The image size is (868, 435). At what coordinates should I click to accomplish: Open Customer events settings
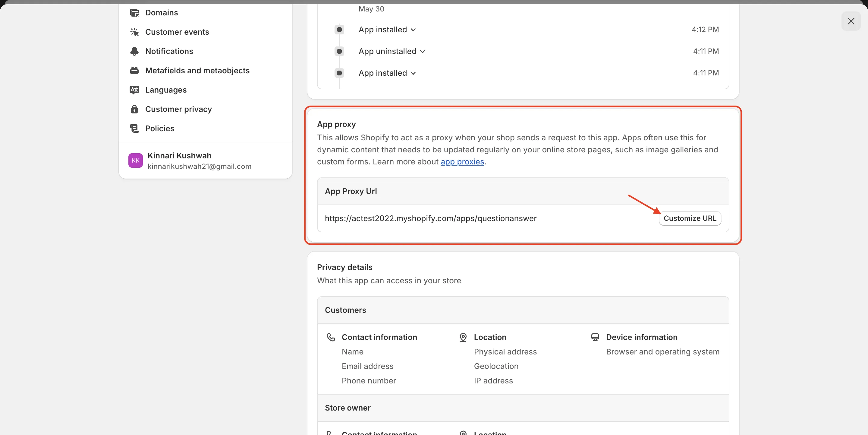(x=177, y=32)
